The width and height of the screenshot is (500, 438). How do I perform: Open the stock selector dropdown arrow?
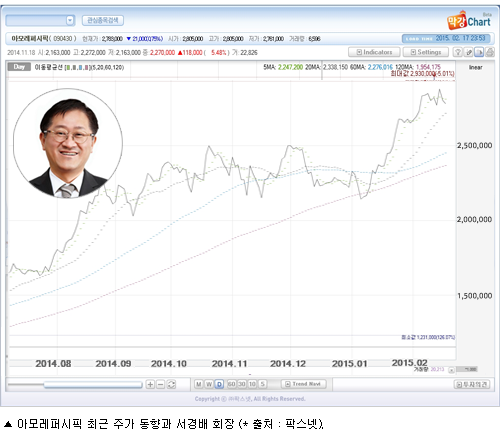[70, 20]
